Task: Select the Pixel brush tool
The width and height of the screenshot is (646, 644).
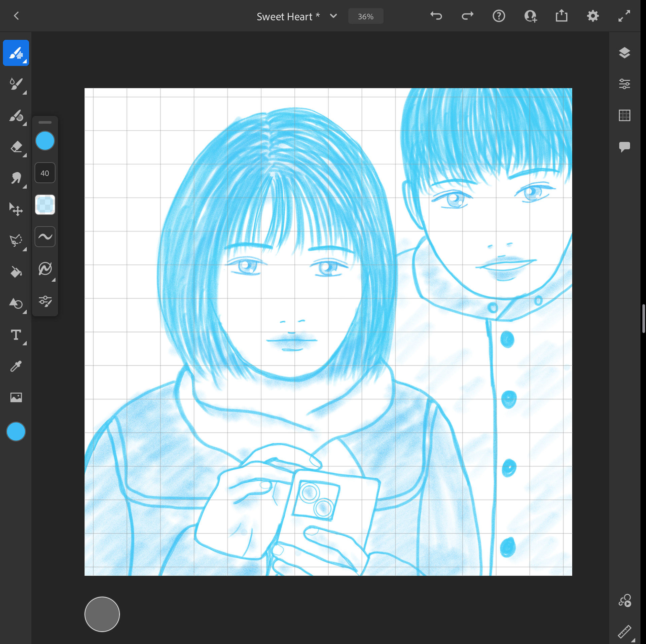Action: tap(16, 53)
